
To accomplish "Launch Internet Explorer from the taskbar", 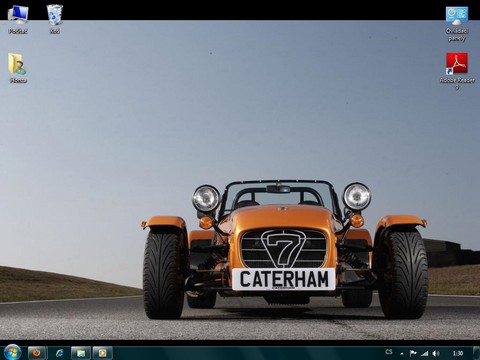I will point(59,353).
